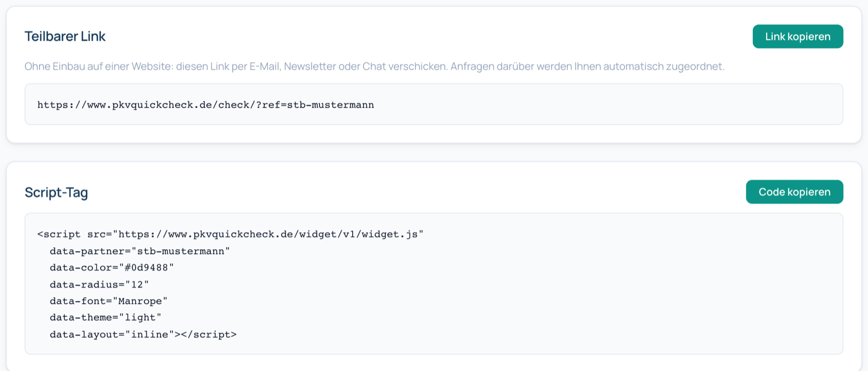
Task: Select the shareable link URL field
Action: click(x=433, y=104)
